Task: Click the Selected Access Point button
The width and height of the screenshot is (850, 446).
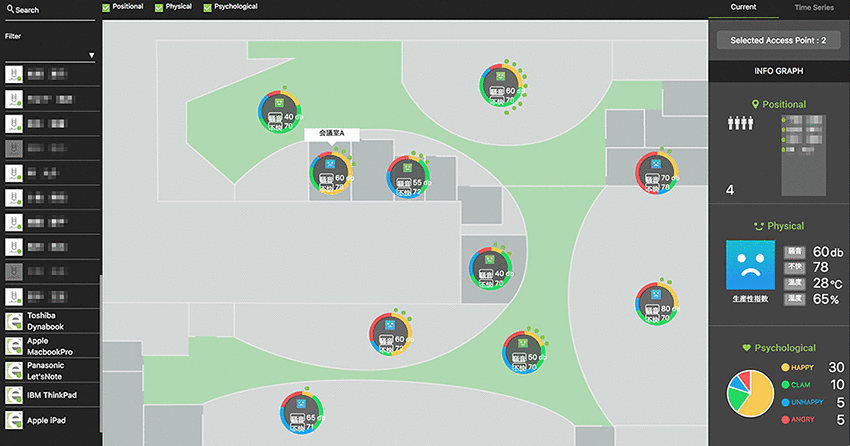Action: click(778, 40)
